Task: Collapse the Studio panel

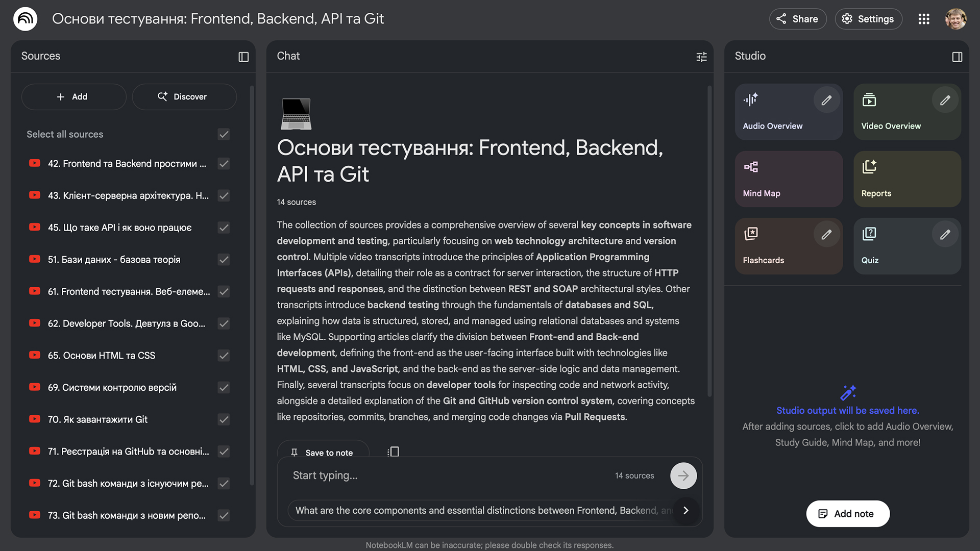Action: (958, 57)
